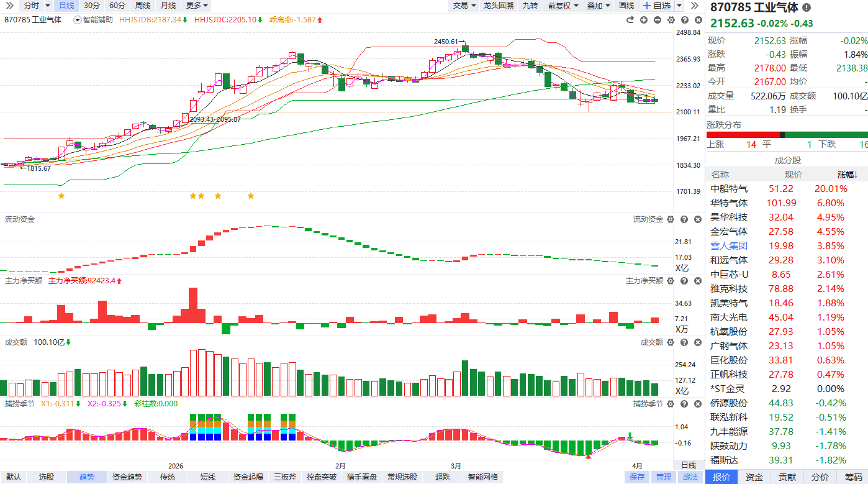The image size is (868, 484).
Task: Close the 捕捞季节 indicator panel
Action: click(x=697, y=404)
